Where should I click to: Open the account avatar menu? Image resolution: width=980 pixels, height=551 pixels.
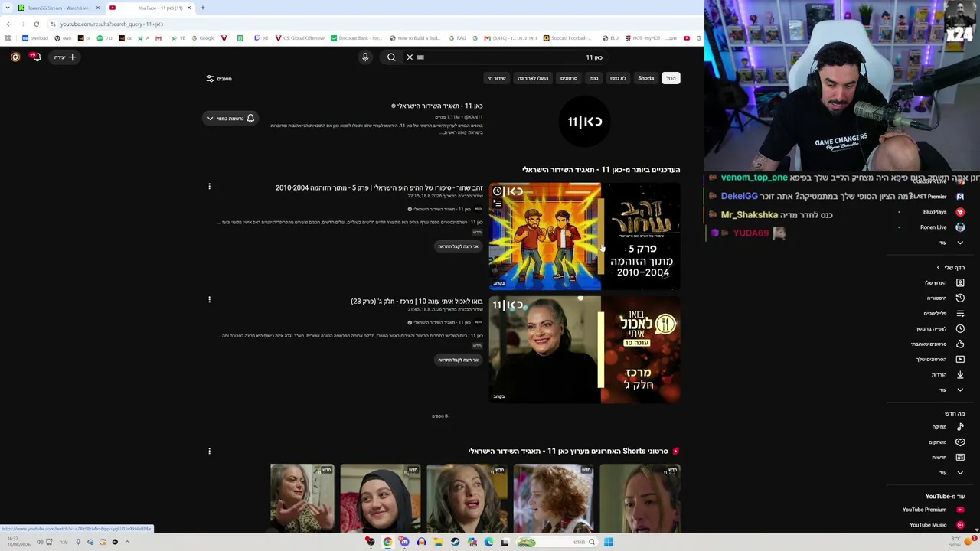(15, 57)
